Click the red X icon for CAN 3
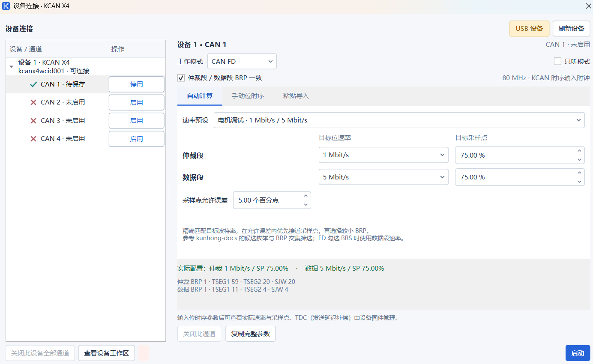The height and width of the screenshot is (364, 593). click(x=33, y=121)
